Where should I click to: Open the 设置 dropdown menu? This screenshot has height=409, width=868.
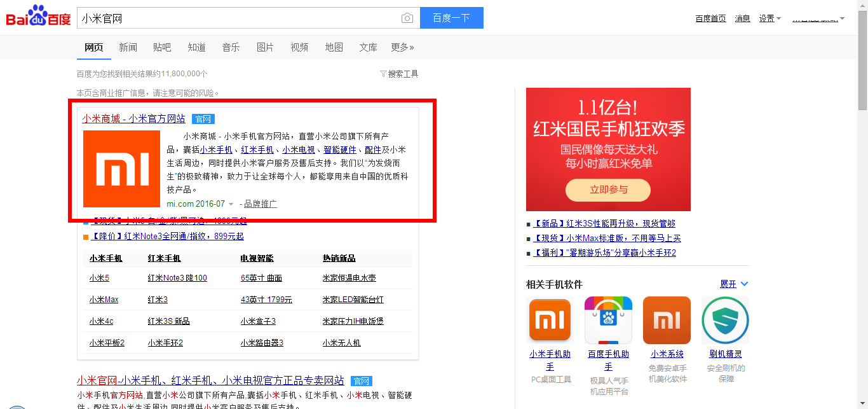pyautogui.click(x=770, y=18)
